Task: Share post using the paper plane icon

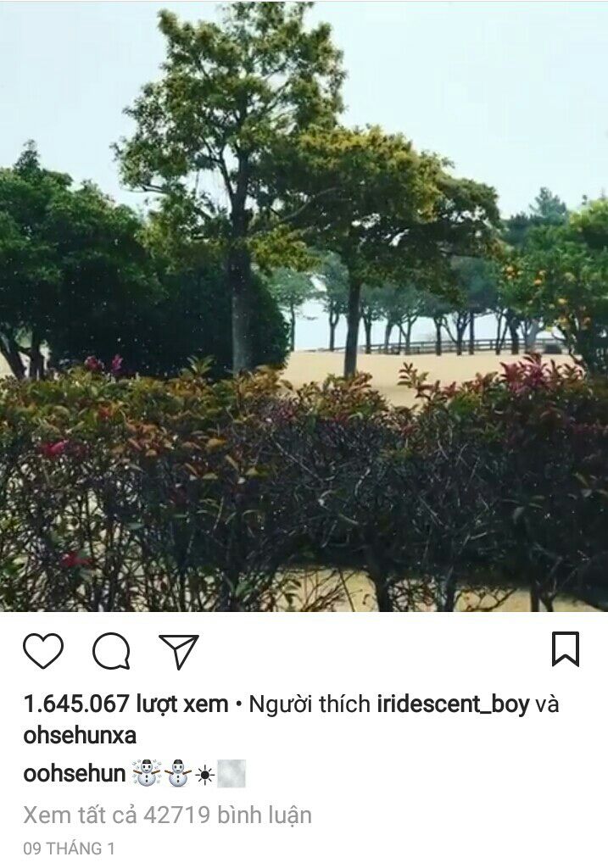Action: tap(179, 651)
